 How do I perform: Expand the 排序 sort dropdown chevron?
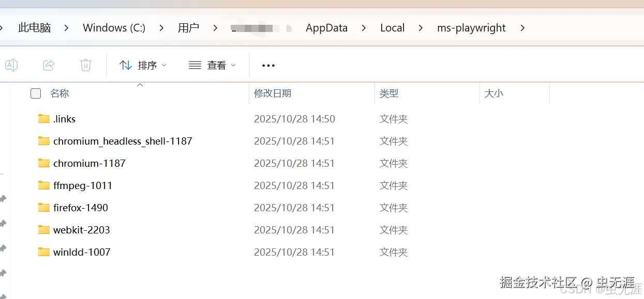point(164,66)
